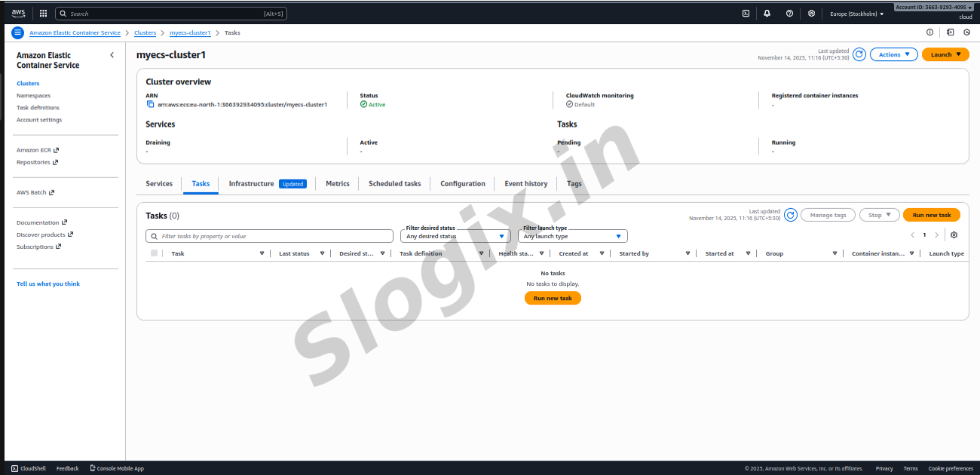This screenshot has width=980, height=475.
Task: Click the orange Run new task button in header
Action: tap(932, 215)
